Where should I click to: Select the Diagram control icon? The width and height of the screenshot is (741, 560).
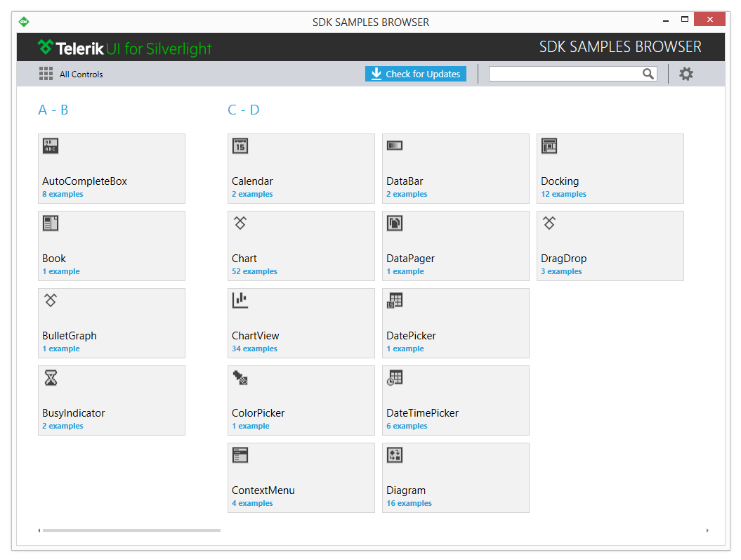(x=395, y=455)
